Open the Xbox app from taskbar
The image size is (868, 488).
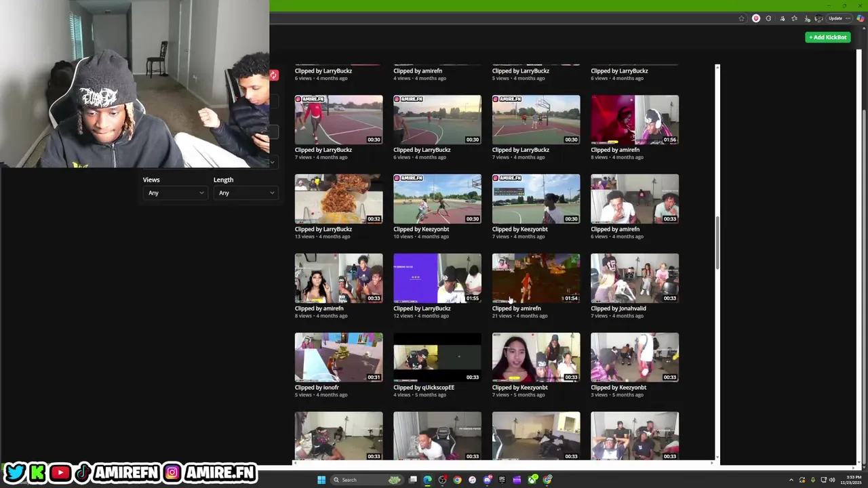coord(532,480)
